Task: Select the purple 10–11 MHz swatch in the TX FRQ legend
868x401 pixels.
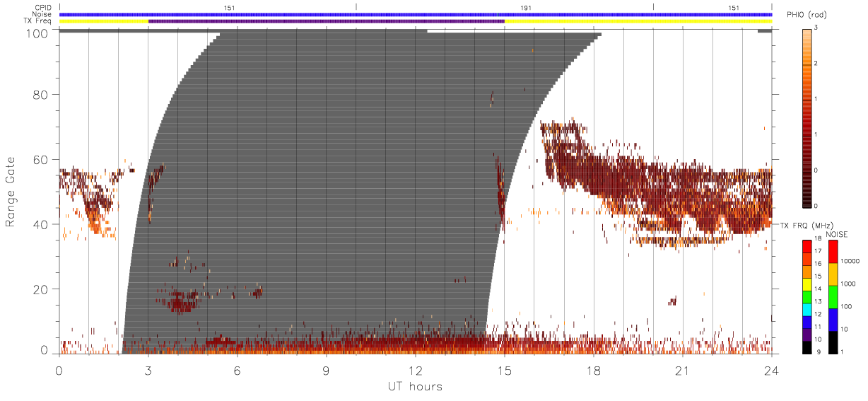Action: [x=807, y=334]
